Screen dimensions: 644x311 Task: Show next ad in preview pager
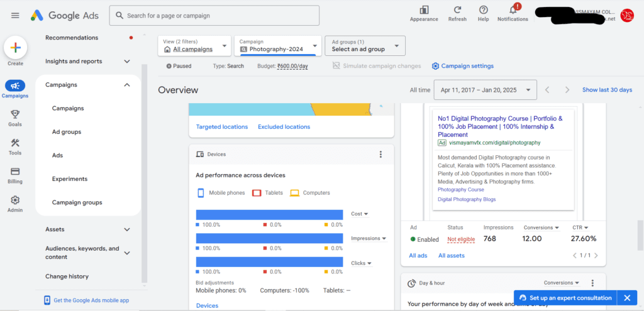click(596, 256)
